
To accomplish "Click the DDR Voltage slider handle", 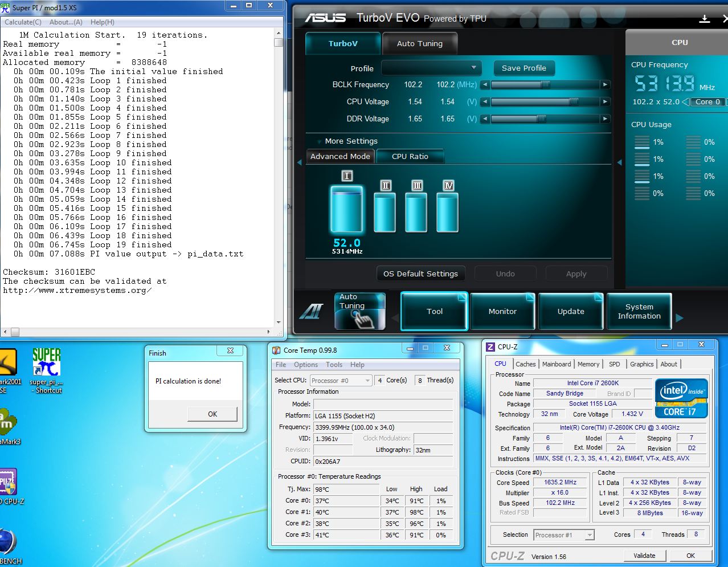I will pos(541,119).
